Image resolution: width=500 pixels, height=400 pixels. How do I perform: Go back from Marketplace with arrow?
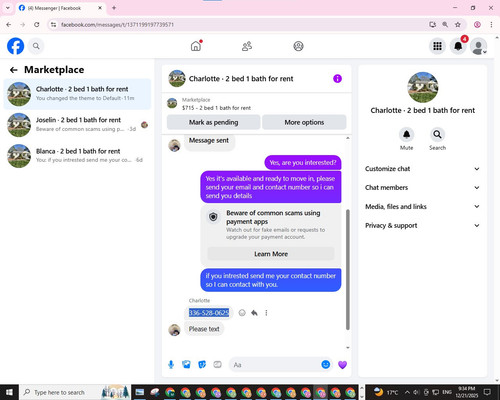coord(14,70)
